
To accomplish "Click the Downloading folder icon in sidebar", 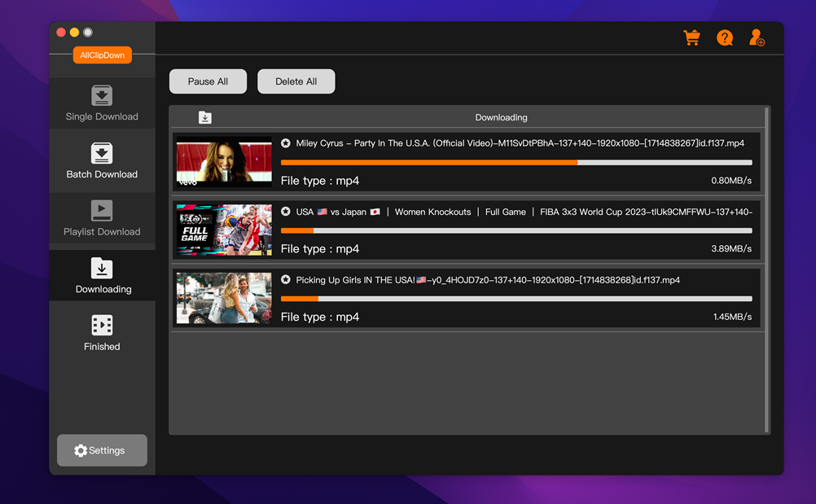I will click(x=102, y=269).
